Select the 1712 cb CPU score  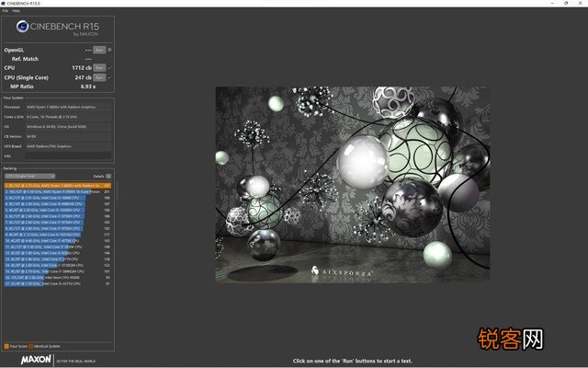(x=82, y=67)
